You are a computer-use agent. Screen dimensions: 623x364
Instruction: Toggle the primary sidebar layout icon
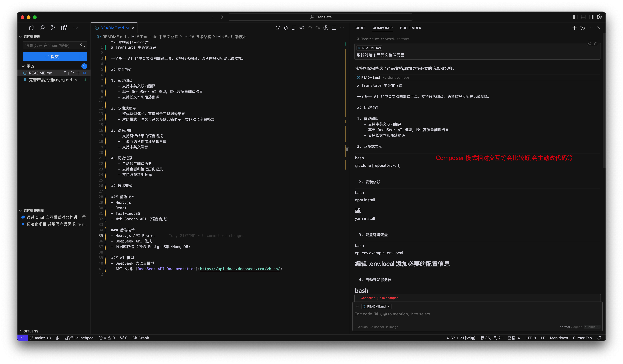coord(575,17)
